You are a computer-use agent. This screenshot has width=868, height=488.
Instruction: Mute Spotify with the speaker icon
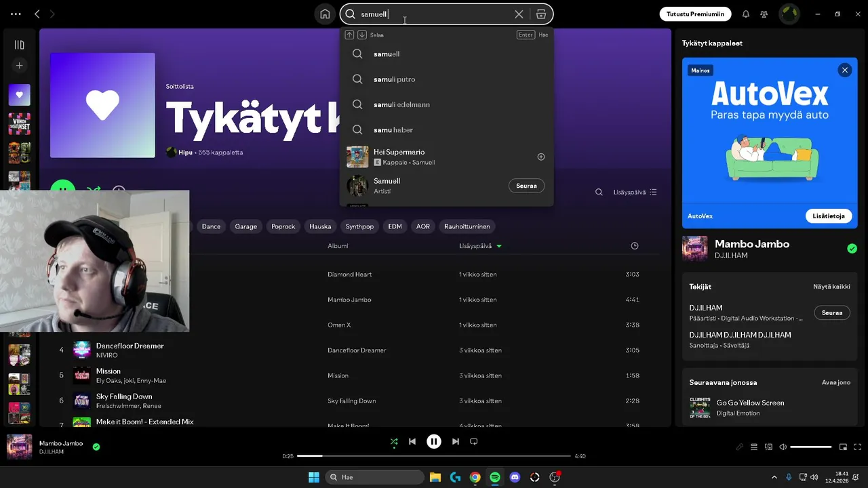(x=783, y=447)
